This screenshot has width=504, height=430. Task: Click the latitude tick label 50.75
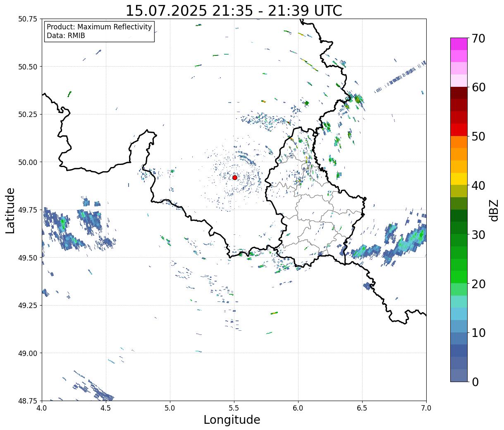pos(27,19)
